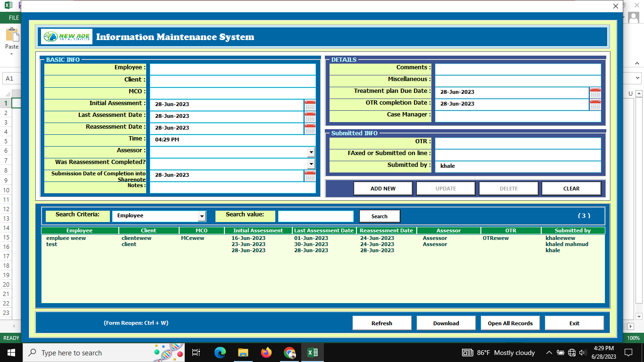The image size is (644, 362).
Task: Click the Search value input field
Action: (x=315, y=216)
